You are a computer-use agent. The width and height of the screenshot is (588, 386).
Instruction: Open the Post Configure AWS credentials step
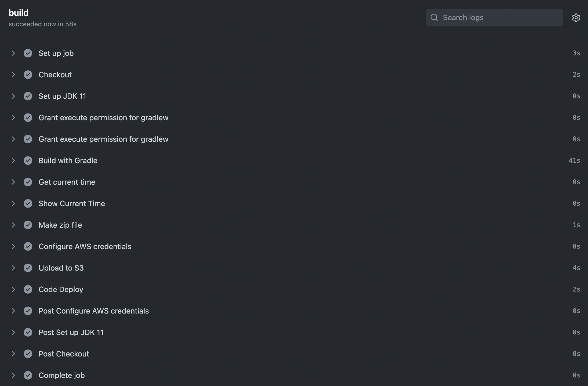(x=294, y=311)
